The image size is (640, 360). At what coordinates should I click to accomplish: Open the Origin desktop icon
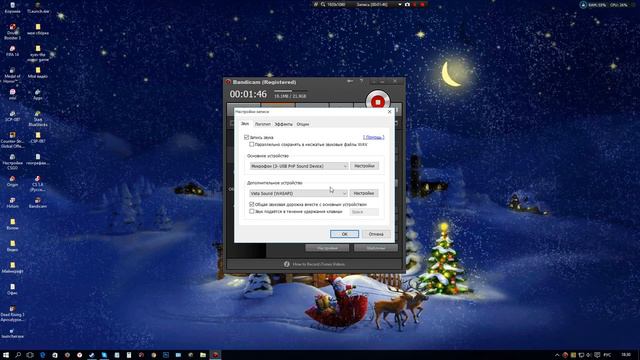coord(12,181)
